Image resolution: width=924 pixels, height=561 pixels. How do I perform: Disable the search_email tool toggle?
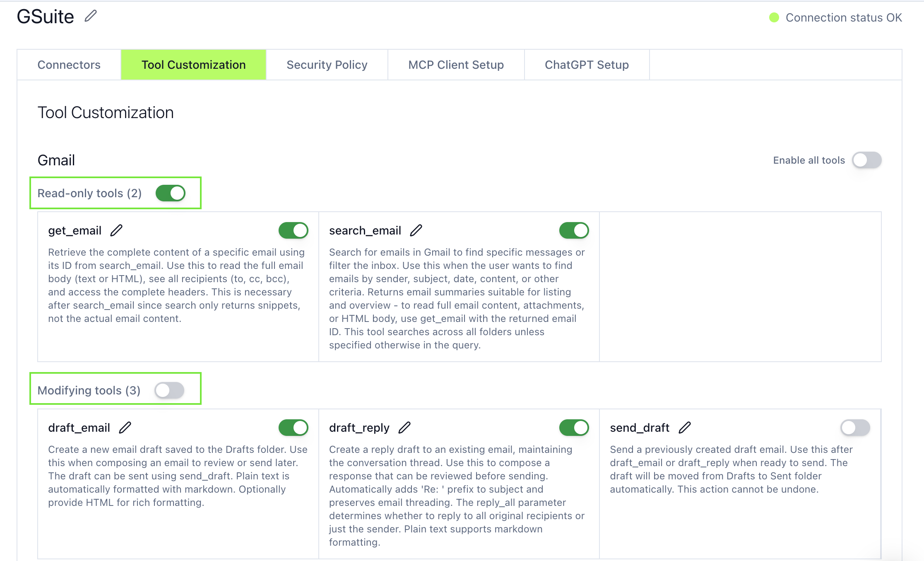[574, 230]
